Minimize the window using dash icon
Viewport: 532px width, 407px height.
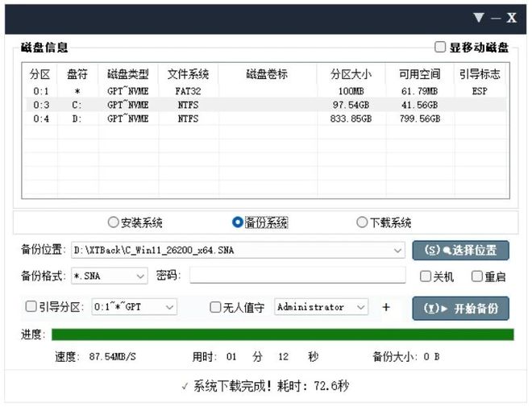(496, 18)
